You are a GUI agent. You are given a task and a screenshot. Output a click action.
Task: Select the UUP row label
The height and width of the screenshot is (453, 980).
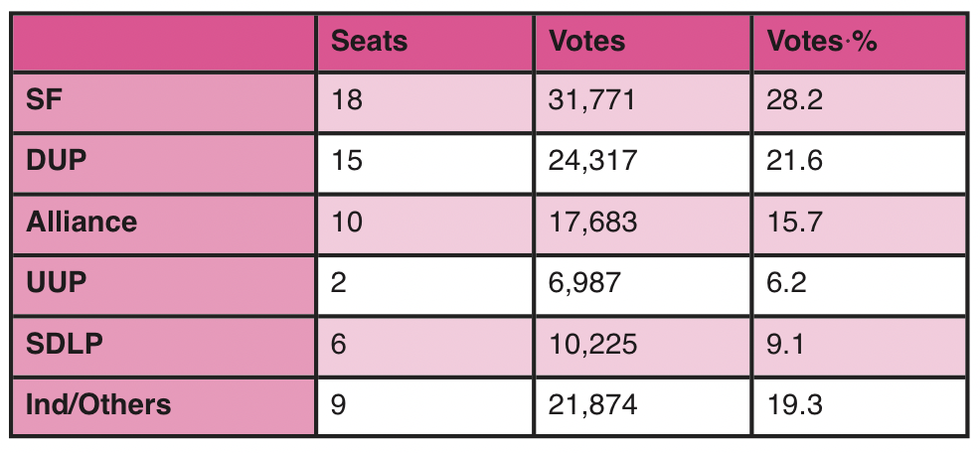[x=57, y=282]
